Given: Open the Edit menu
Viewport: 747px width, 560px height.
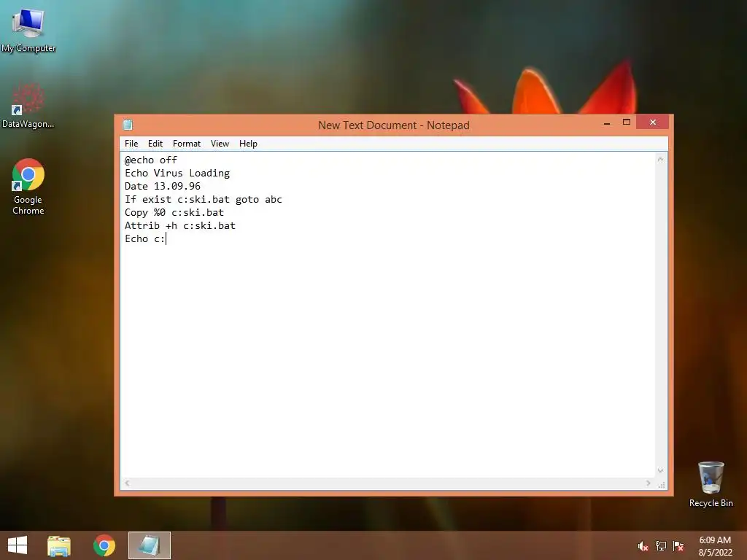Looking at the screenshot, I should [x=155, y=144].
